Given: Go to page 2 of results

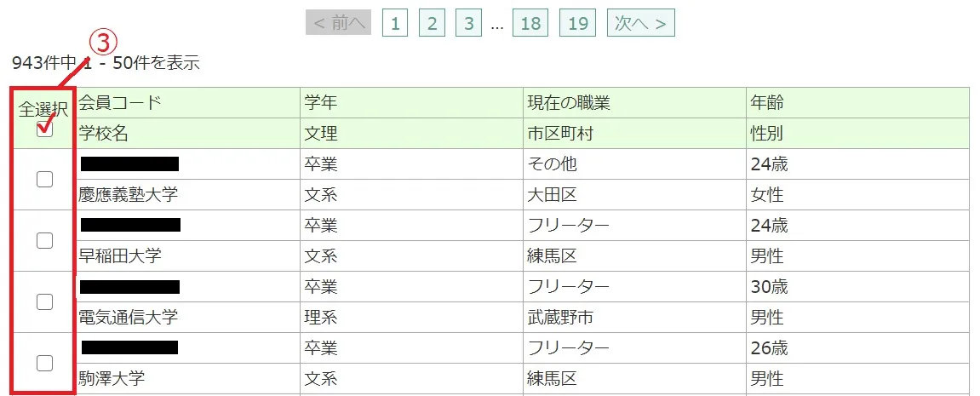Looking at the screenshot, I should (432, 24).
